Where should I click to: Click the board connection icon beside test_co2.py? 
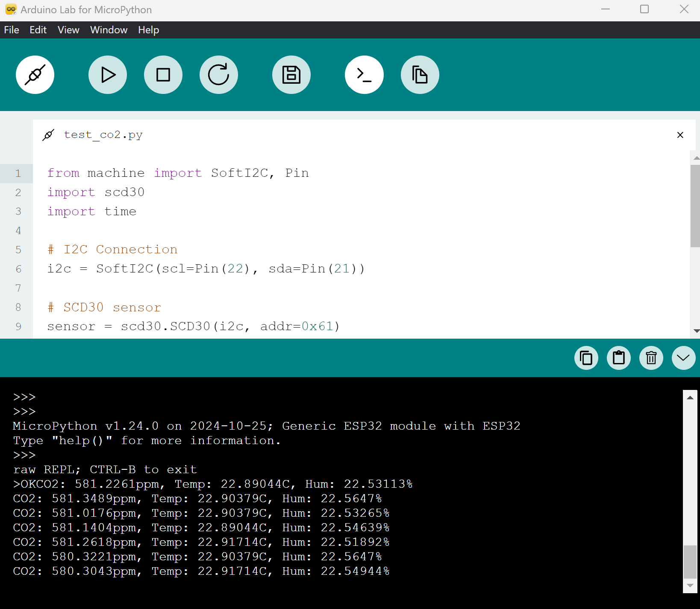pyautogui.click(x=48, y=135)
